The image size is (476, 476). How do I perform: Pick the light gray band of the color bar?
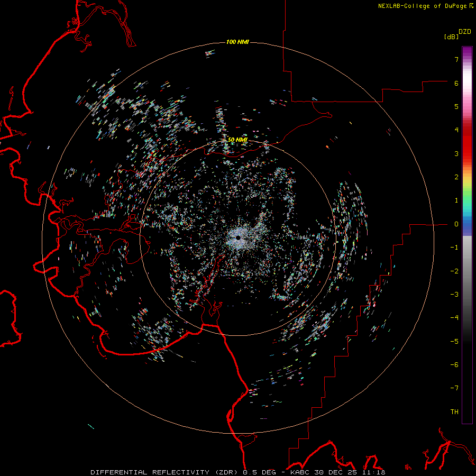467,246
